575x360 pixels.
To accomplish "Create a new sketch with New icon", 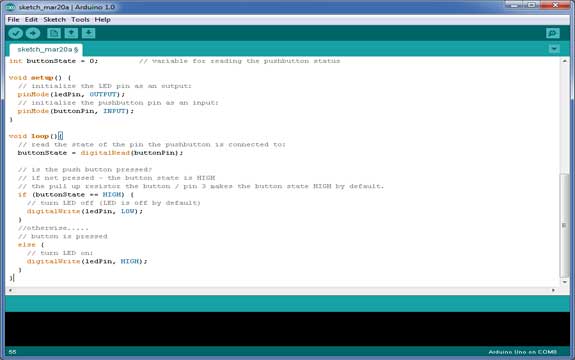I will pos(54,33).
